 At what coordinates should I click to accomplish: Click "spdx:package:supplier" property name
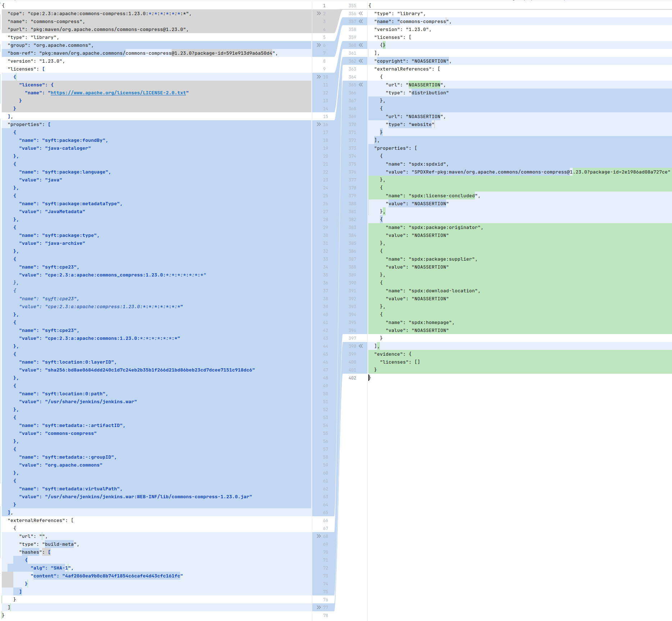click(x=442, y=259)
